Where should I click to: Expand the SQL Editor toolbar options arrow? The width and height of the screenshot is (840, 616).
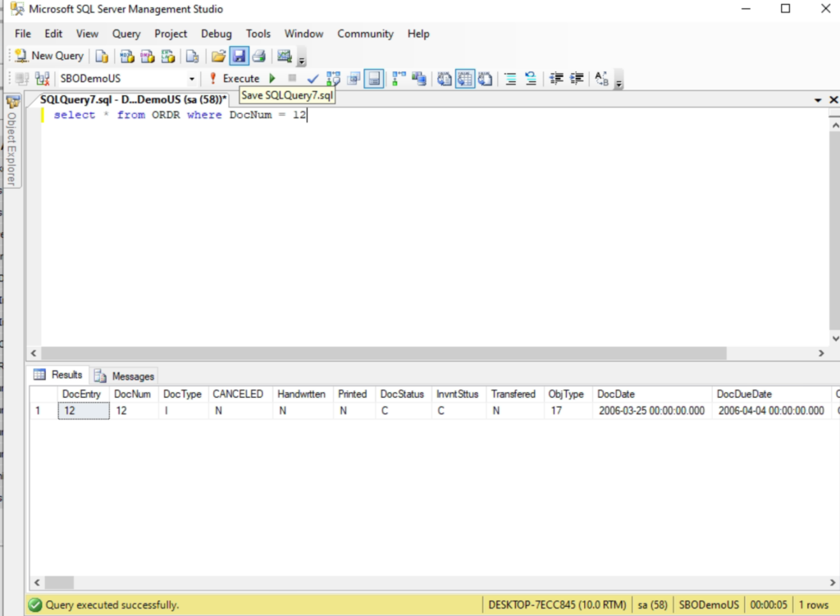pyautogui.click(x=619, y=82)
